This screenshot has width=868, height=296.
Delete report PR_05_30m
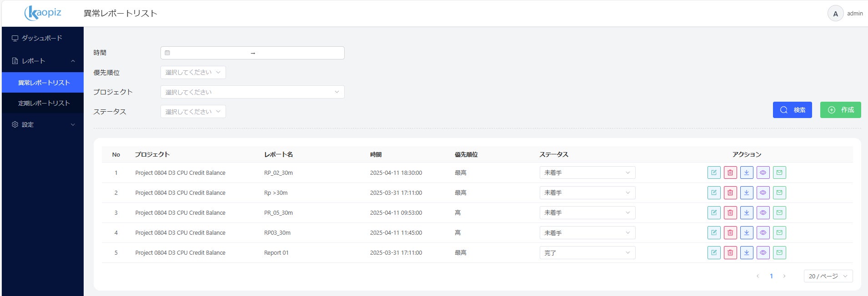730,212
